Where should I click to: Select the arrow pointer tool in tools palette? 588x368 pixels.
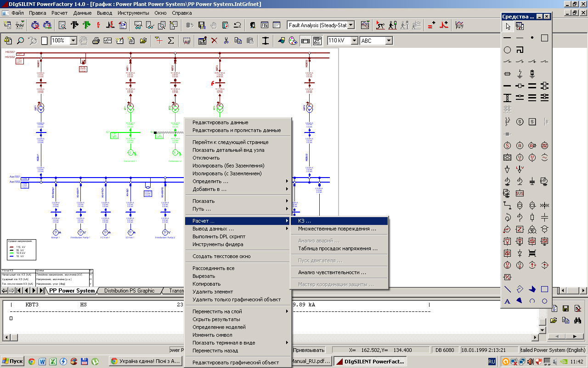pyautogui.click(x=507, y=26)
